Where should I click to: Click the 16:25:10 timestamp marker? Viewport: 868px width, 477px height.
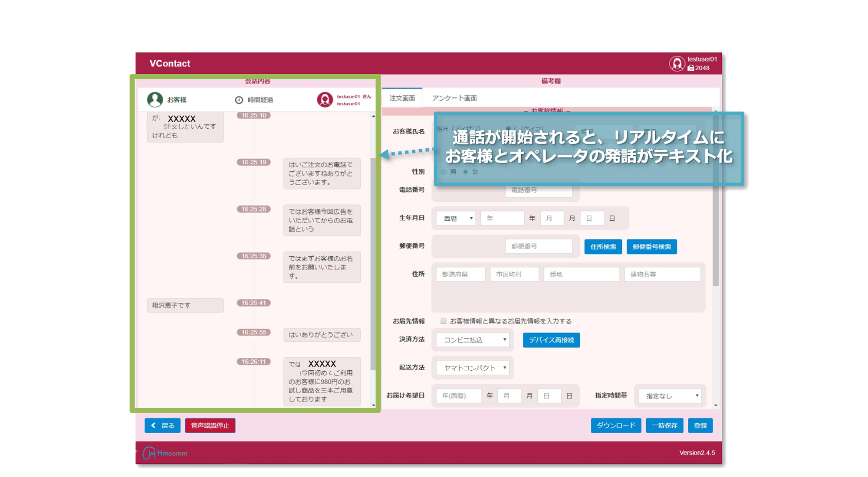coord(253,115)
